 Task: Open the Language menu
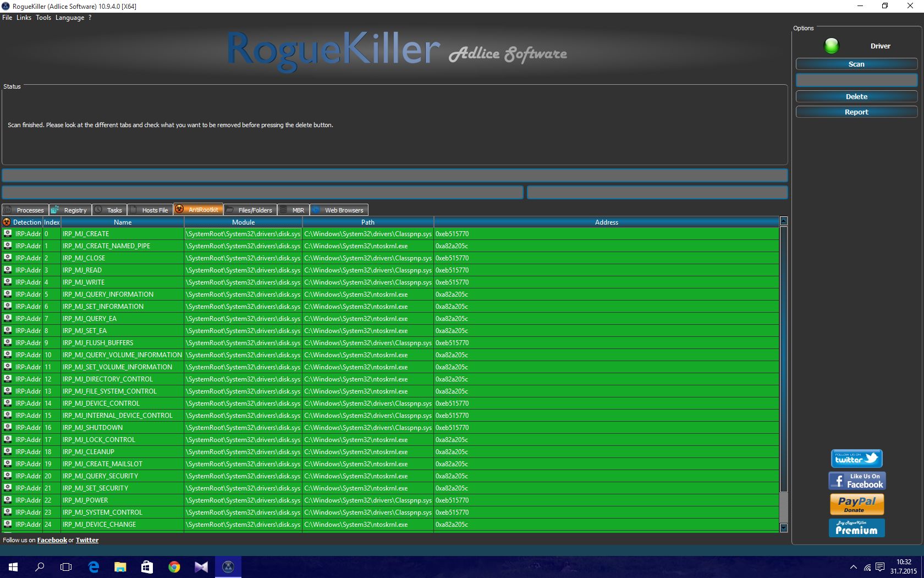(x=70, y=18)
